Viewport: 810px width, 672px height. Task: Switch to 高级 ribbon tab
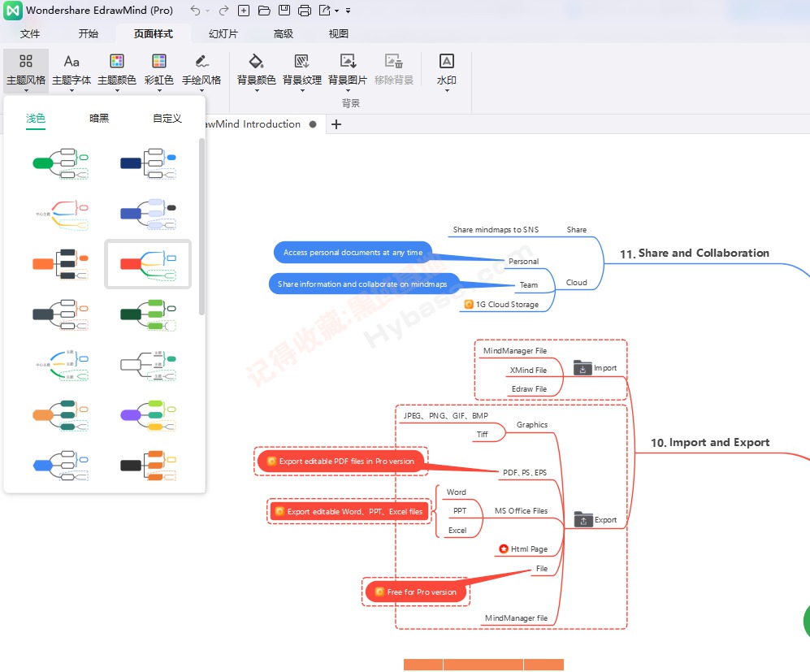[x=283, y=33]
